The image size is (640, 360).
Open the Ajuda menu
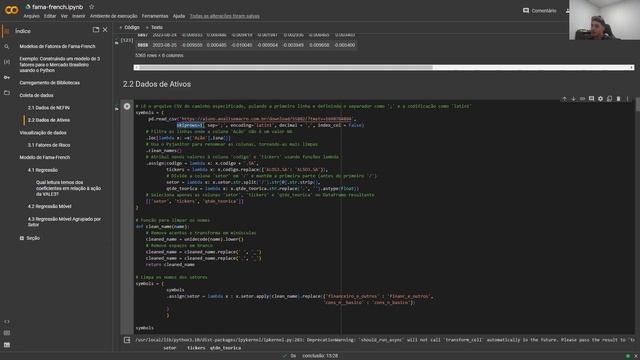point(179,16)
